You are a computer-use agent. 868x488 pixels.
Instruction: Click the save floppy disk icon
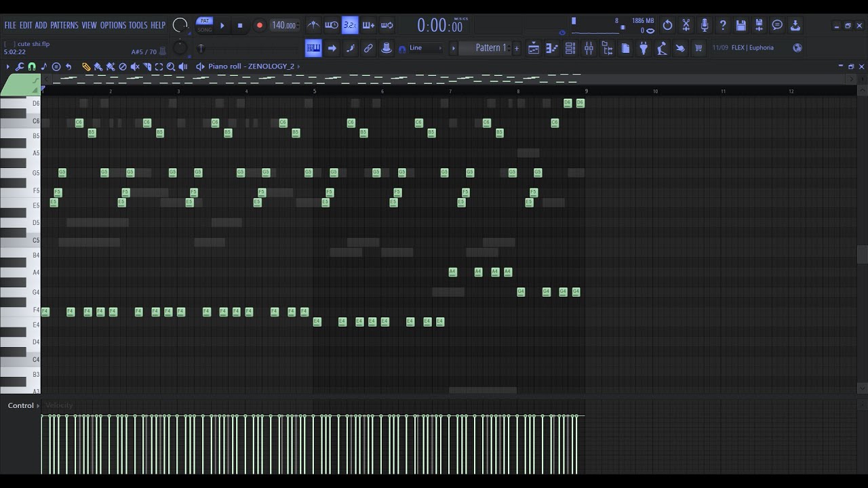(741, 26)
